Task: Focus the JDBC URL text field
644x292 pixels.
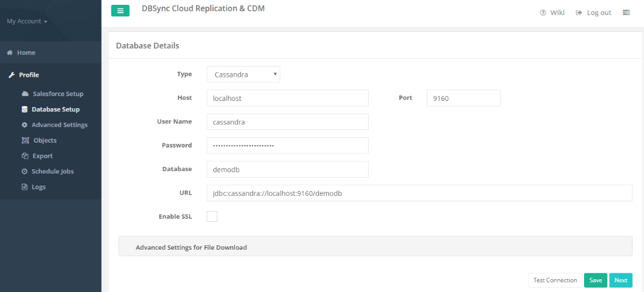Action: (419, 193)
